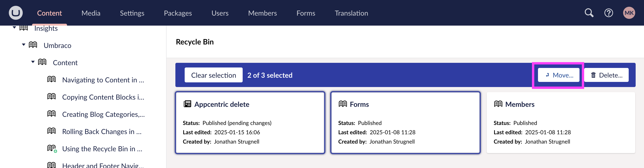Viewport: 644px width, 168px height.
Task: Click the Forms card book icon
Action: click(x=343, y=104)
